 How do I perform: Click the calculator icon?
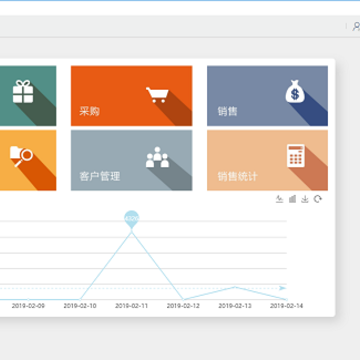[x=296, y=156]
